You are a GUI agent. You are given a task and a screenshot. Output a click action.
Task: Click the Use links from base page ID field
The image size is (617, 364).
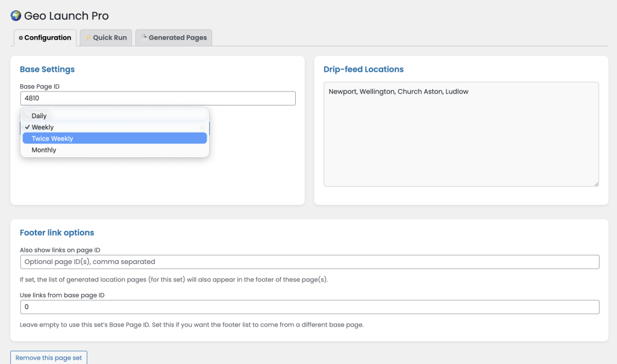[309, 307]
